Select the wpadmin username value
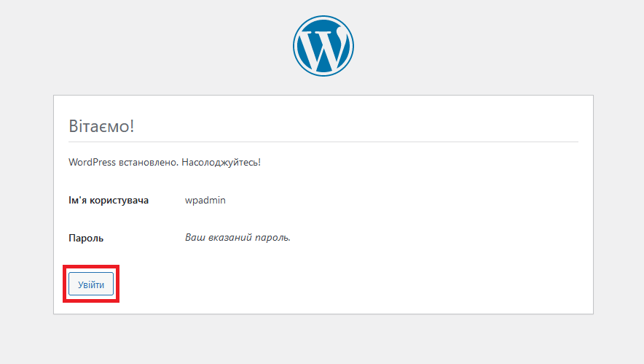This screenshot has width=644, height=364. pyautogui.click(x=205, y=200)
